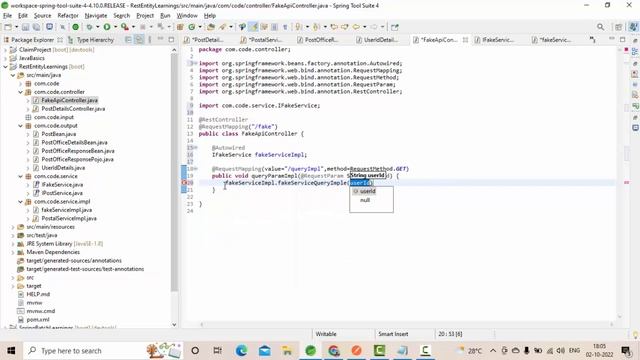Close the FakeApiCon... editor tab

(x=465, y=40)
